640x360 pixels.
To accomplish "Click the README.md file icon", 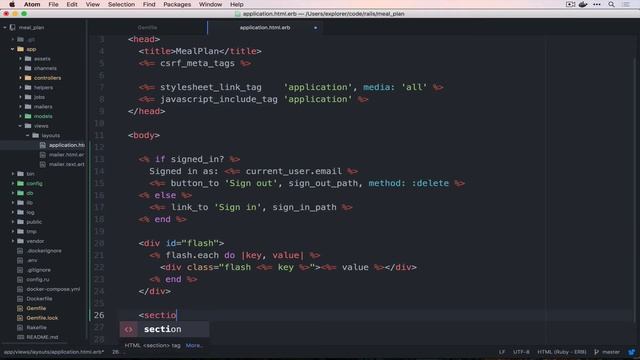I will pos(20,337).
